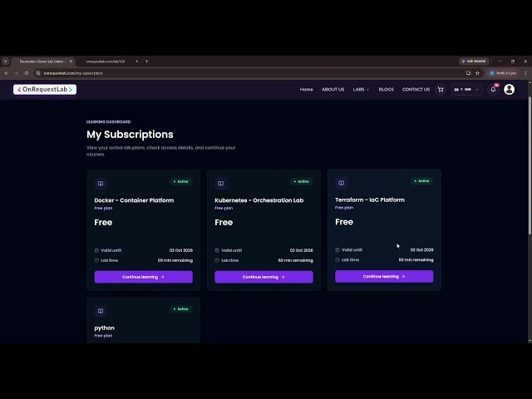Click Active badge on Kubernetes card

(301, 181)
